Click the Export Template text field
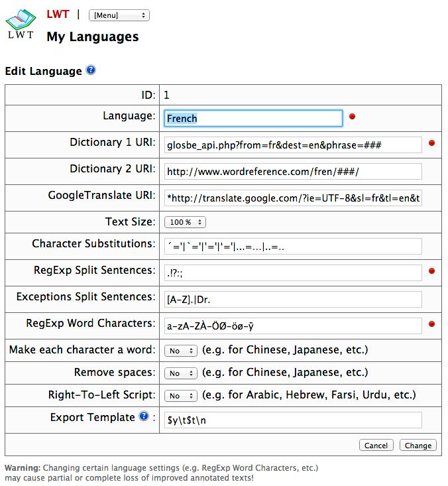This screenshot has height=486, width=448. pos(292,420)
